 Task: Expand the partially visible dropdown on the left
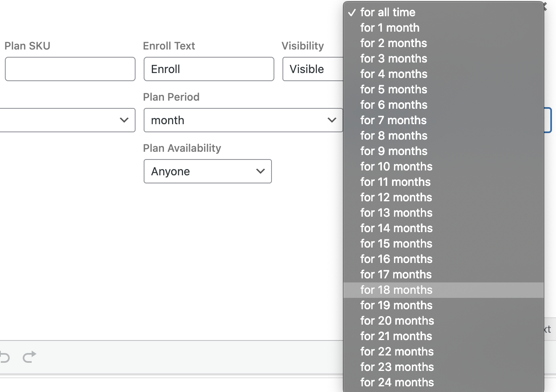[x=67, y=120]
